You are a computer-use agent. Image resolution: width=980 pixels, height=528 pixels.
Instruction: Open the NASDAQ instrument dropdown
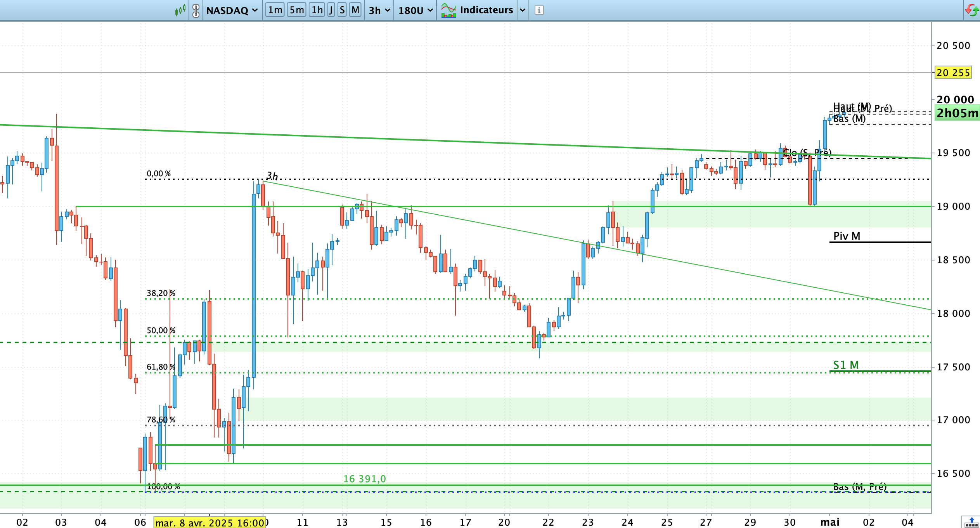point(232,10)
